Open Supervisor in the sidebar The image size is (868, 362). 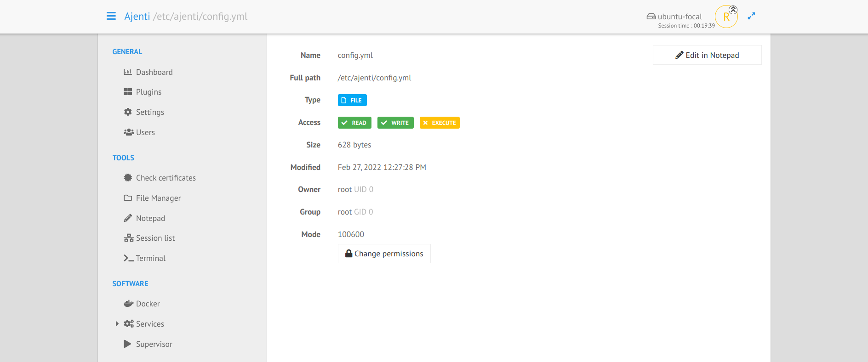(x=154, y=344)
